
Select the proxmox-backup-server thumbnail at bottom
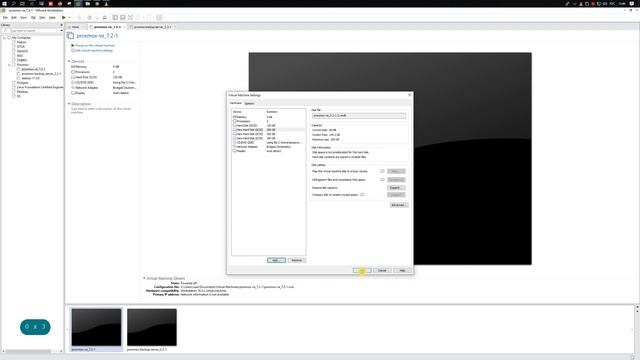151,330
